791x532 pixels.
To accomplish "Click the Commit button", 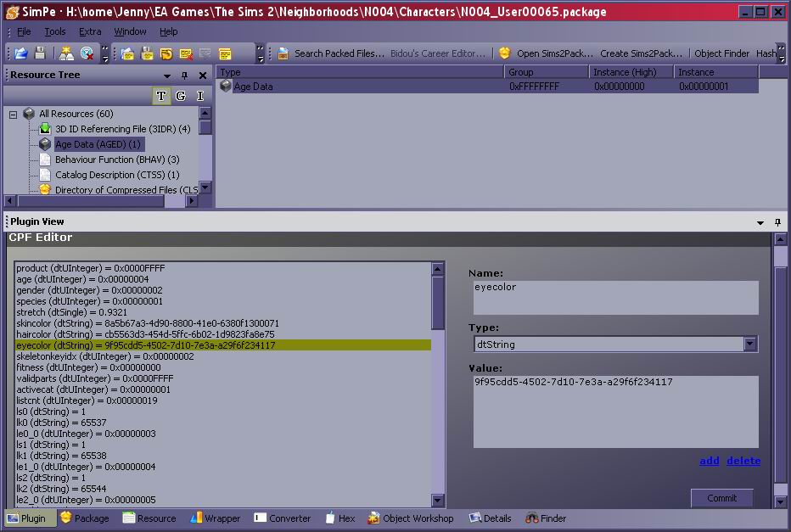I will 722,498.
